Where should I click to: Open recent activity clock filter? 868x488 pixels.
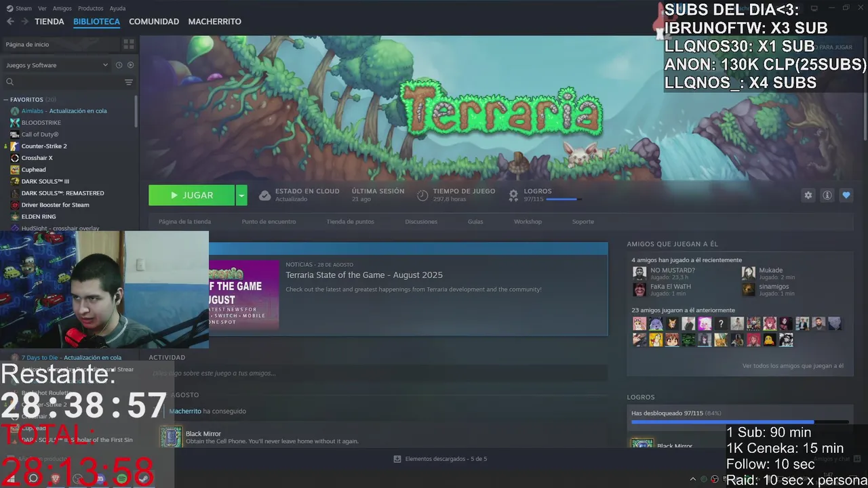point(119,65)
